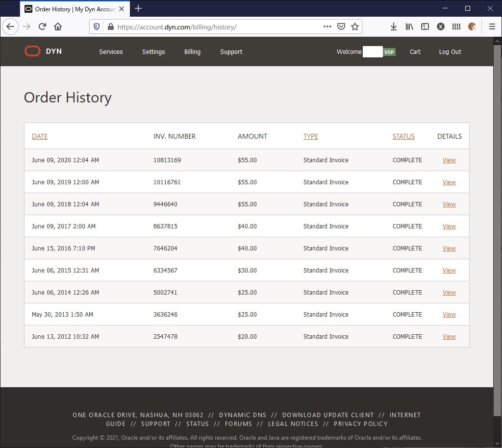The width and height of the screenshot is (502, 448).
Task: Open the DYNAMIC DNS footer link
Action: pos(242,415)
